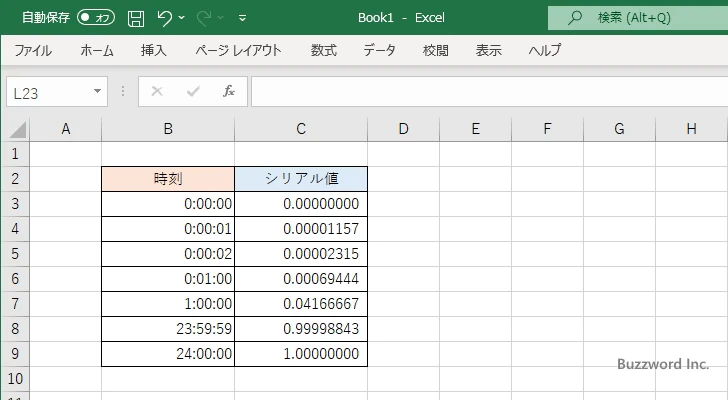The height and width of the screenshot is (400, 728).
Task: Click the Insert Function fx icon
Action: click(228, 91)
